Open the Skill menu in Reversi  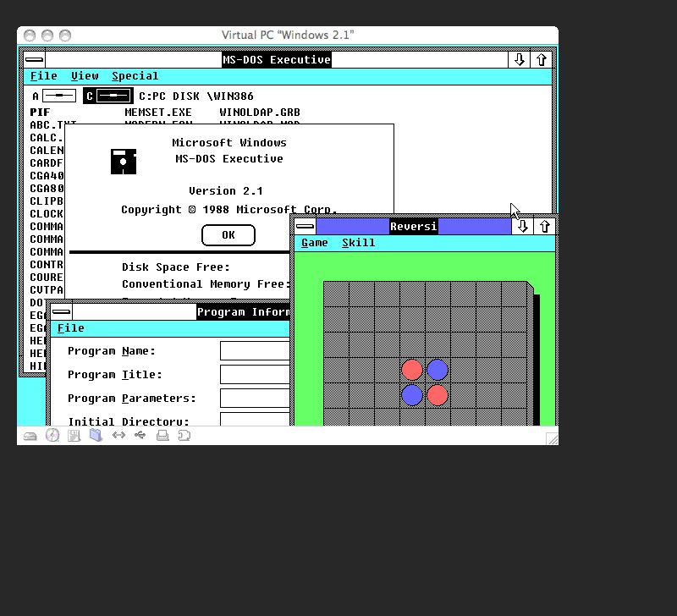[x=358, y=243]
